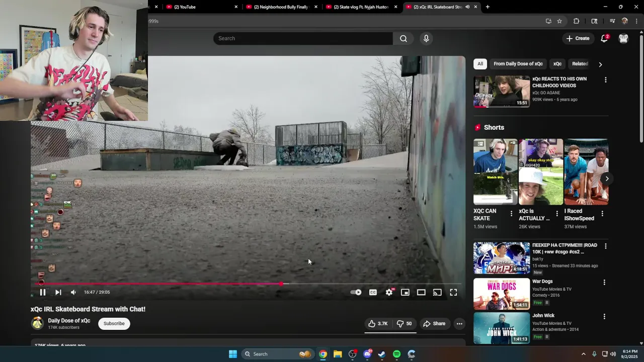
Task: Open the Chrome profile avatar
Action: (625, 21)
